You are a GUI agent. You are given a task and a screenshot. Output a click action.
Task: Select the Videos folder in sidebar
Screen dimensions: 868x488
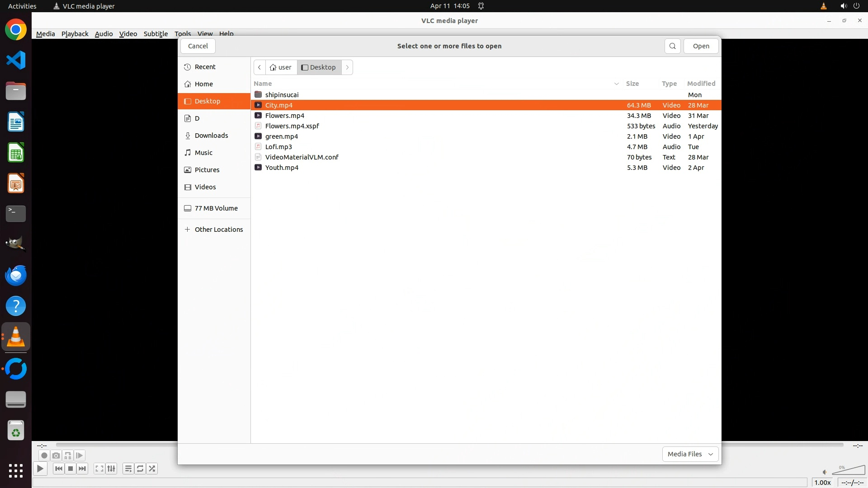(205, 187)
